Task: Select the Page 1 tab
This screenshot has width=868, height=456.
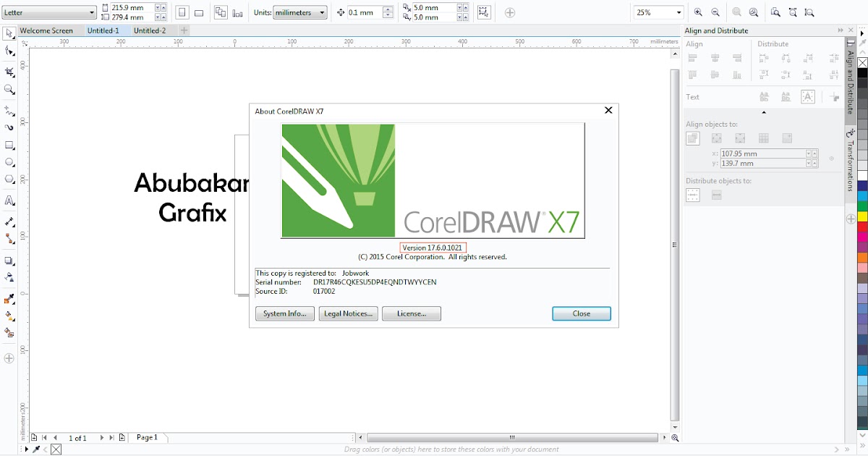Action: [148, 438]
